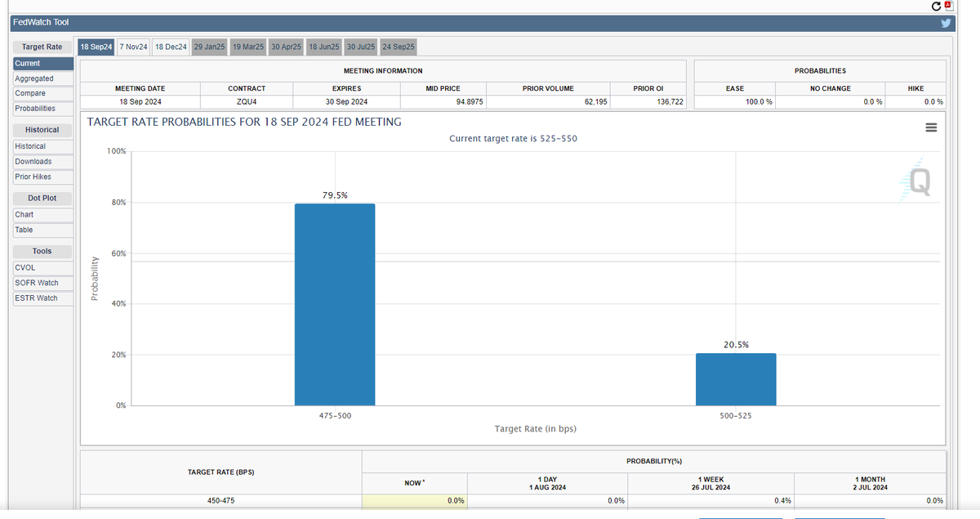This screenshot has height=519, width=980.
Task: Switch to the 18 Dec24 meeting tab
Action: (171, 47)
